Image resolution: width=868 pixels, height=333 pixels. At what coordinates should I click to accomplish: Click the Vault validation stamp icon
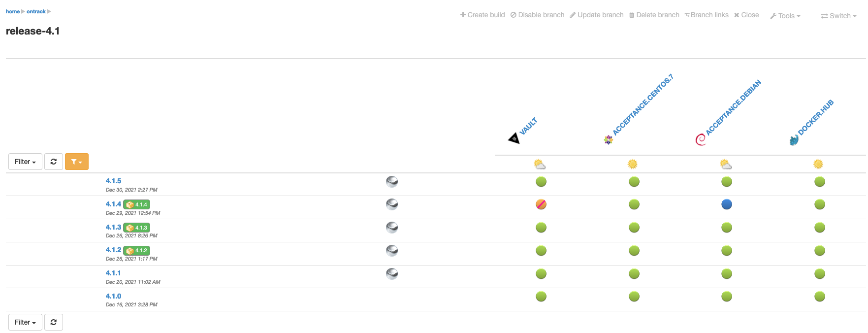coord(514,138)
